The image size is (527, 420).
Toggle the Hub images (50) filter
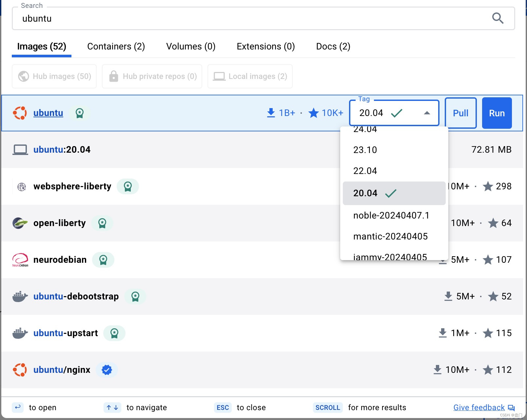pos(54,76)
